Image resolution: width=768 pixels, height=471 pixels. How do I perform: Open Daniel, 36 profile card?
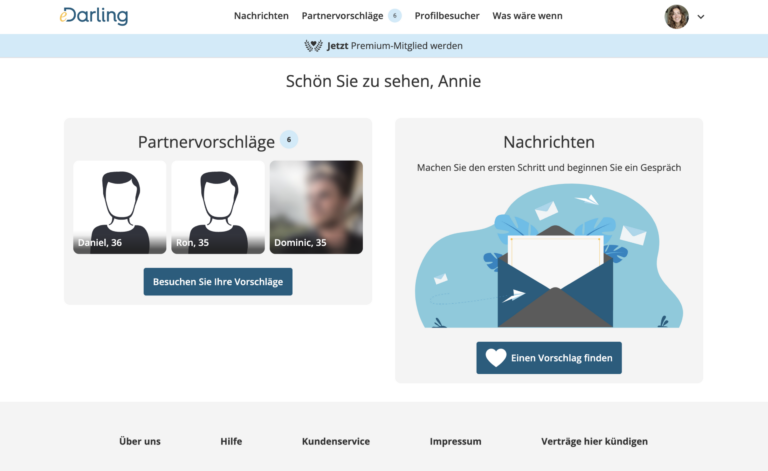[x=120, y=207]
